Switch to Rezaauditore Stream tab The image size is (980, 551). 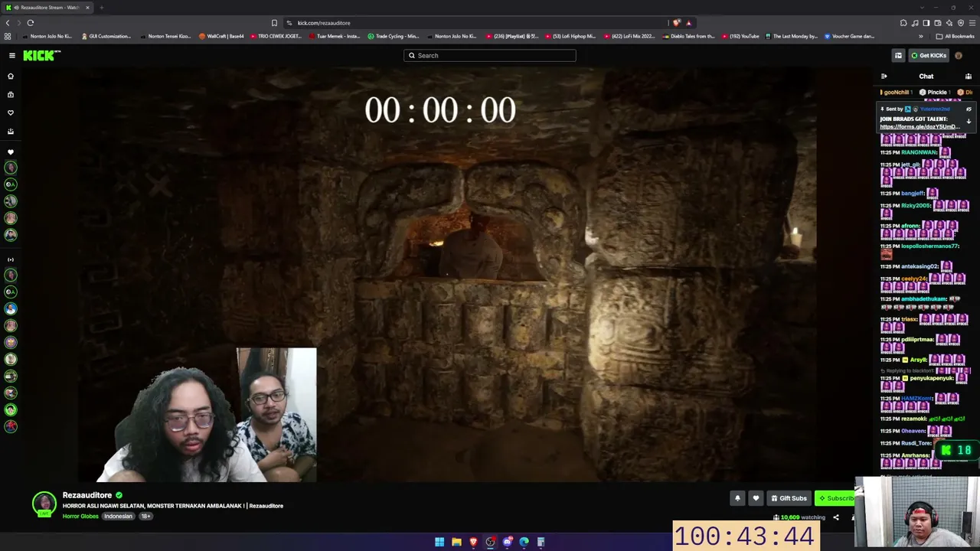pos(47,8)
